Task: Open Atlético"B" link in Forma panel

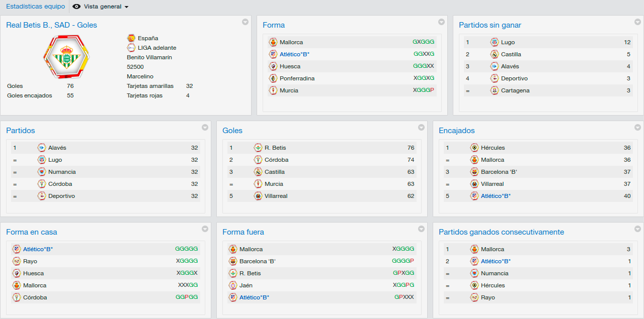Action: point(294,54)
